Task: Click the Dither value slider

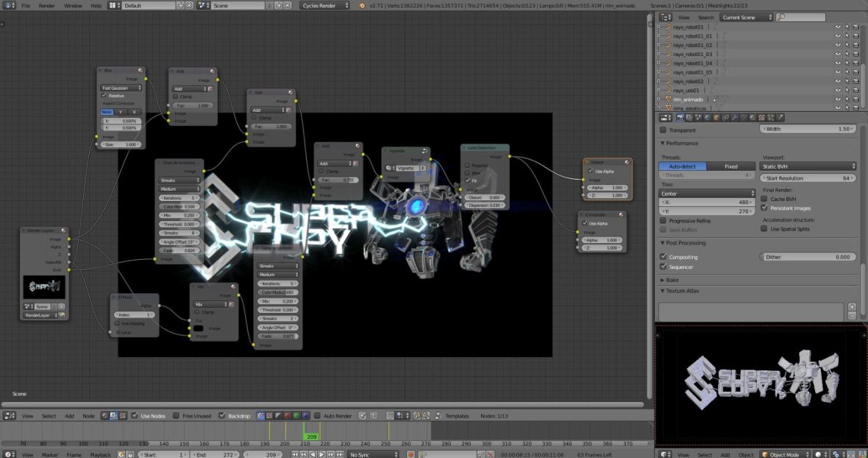Action: click(x=808, y=257)
